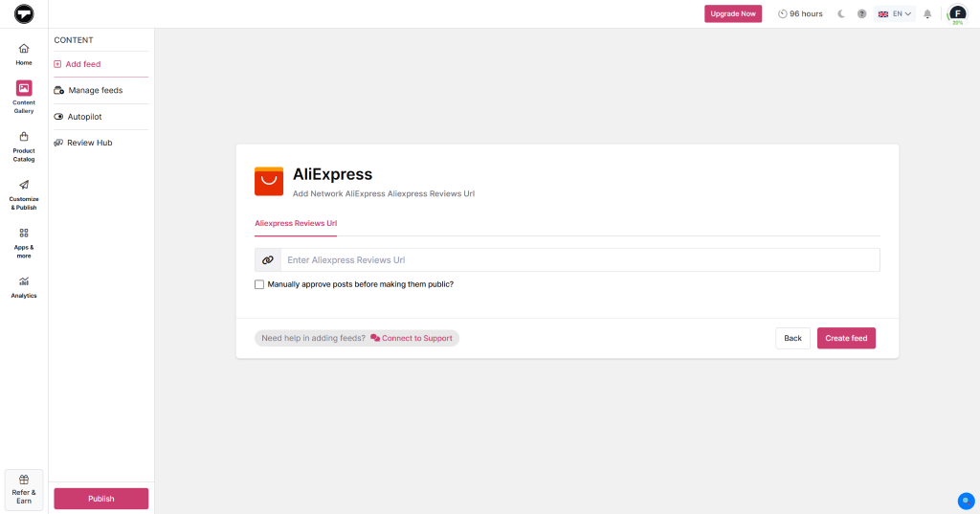The image size is (980, 514).
Task: Click the Taggbox logo icon
Action: (24, 13)
